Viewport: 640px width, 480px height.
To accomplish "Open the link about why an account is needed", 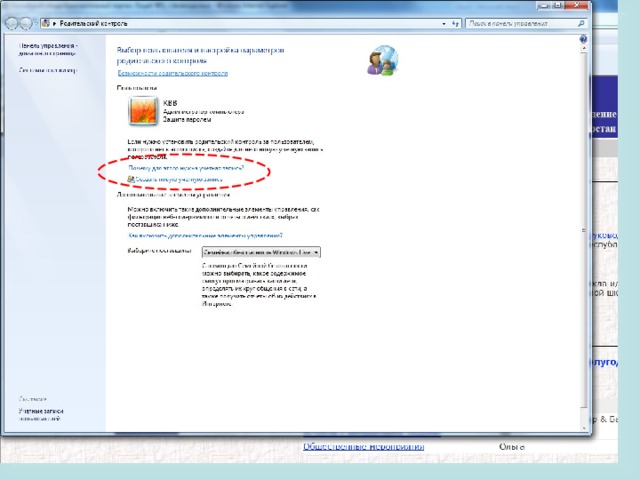I will pos(186,169).
